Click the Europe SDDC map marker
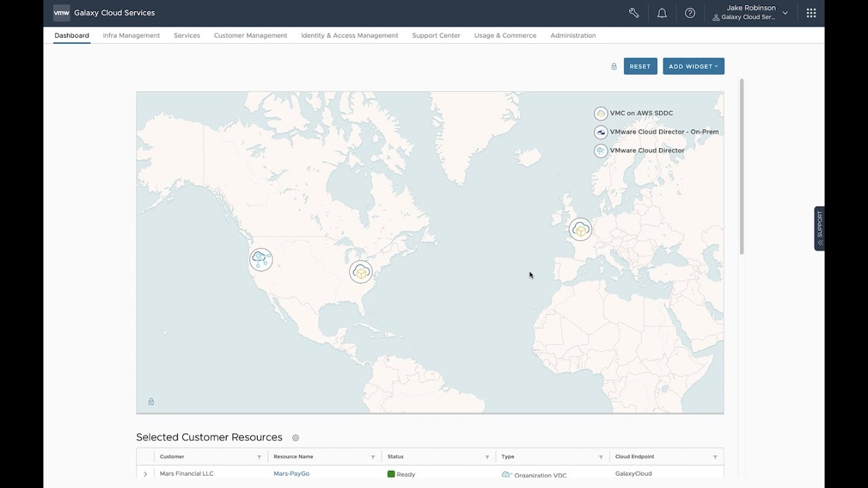 click(580, 230)
